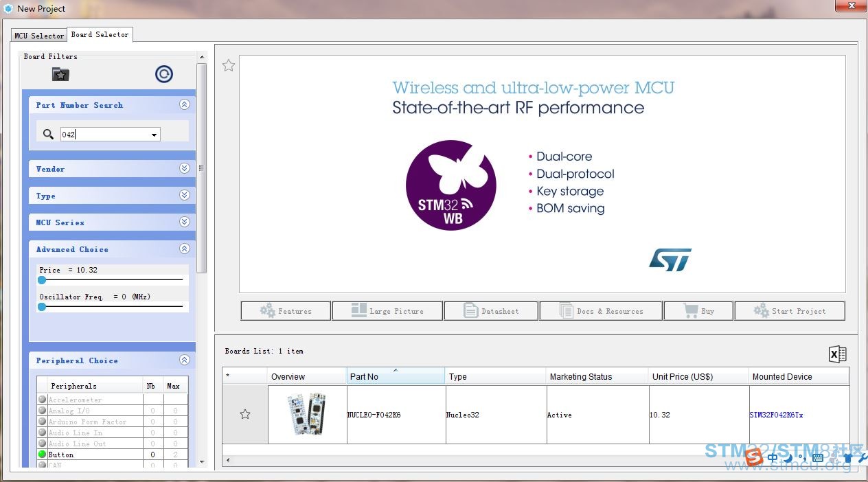Click the star icon beside the STM32WB banner
The width and height of the screenshot is (868, 482).
(x=229, y=65)
